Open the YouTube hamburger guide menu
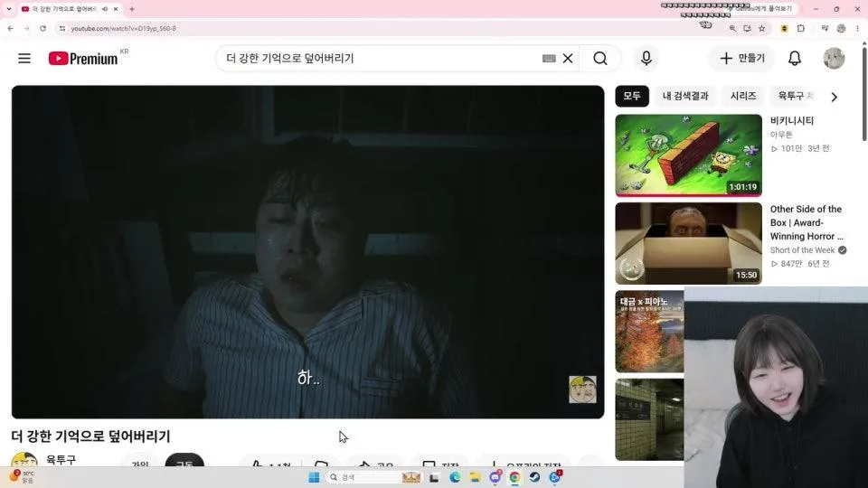 24,58
